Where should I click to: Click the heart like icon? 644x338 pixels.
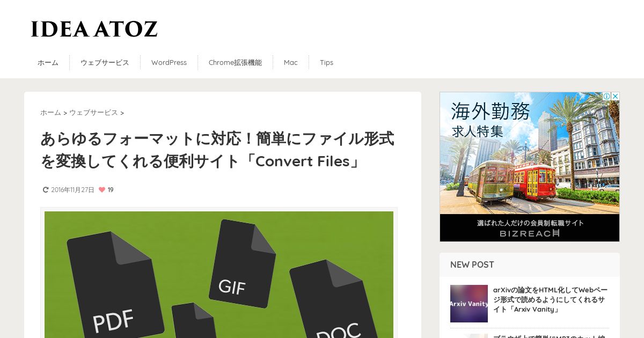tap(102, 190)
